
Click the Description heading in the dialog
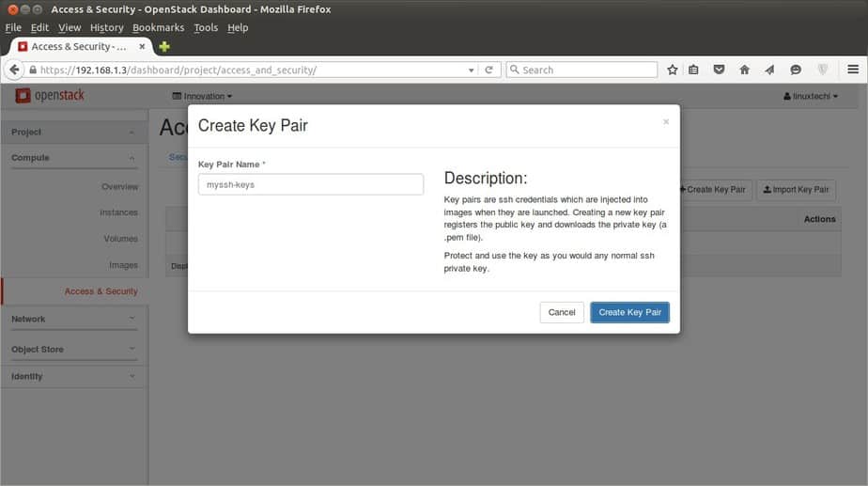pos(486,178)
